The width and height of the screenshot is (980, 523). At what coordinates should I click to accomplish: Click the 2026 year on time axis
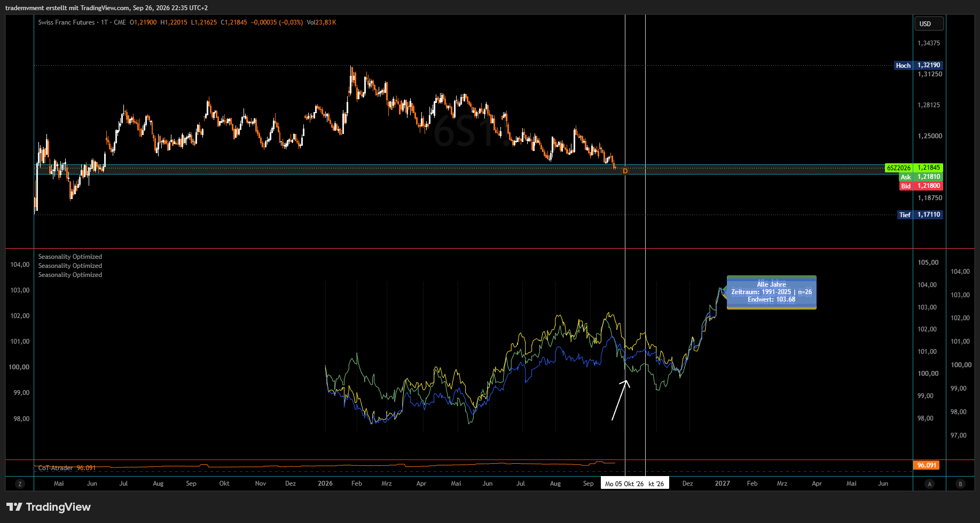click(325, 484)
